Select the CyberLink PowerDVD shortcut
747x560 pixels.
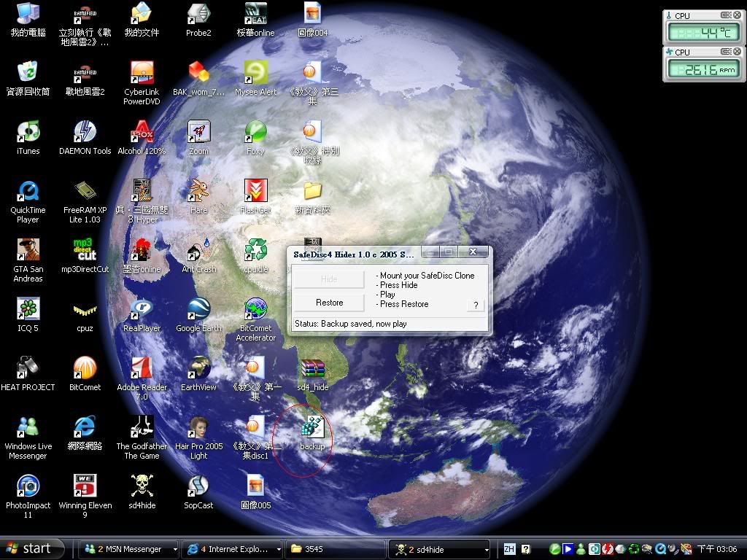pyautogui.click(x=142, y=73)
